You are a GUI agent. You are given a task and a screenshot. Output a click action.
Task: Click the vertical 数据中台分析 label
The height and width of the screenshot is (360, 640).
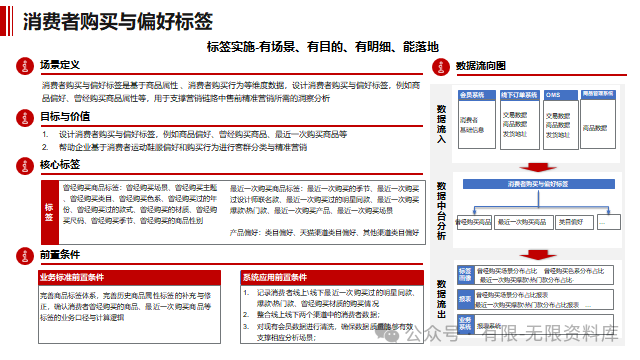point(441,211)
